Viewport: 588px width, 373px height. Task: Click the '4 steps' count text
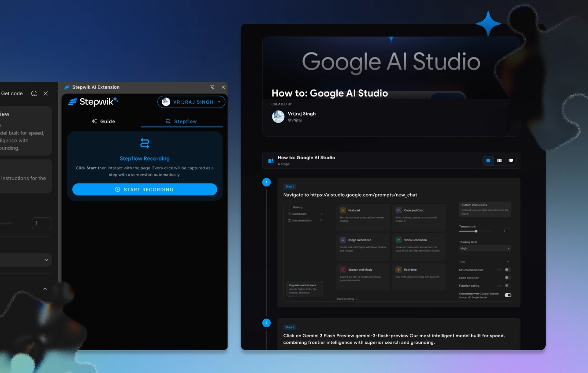point(283,164)
